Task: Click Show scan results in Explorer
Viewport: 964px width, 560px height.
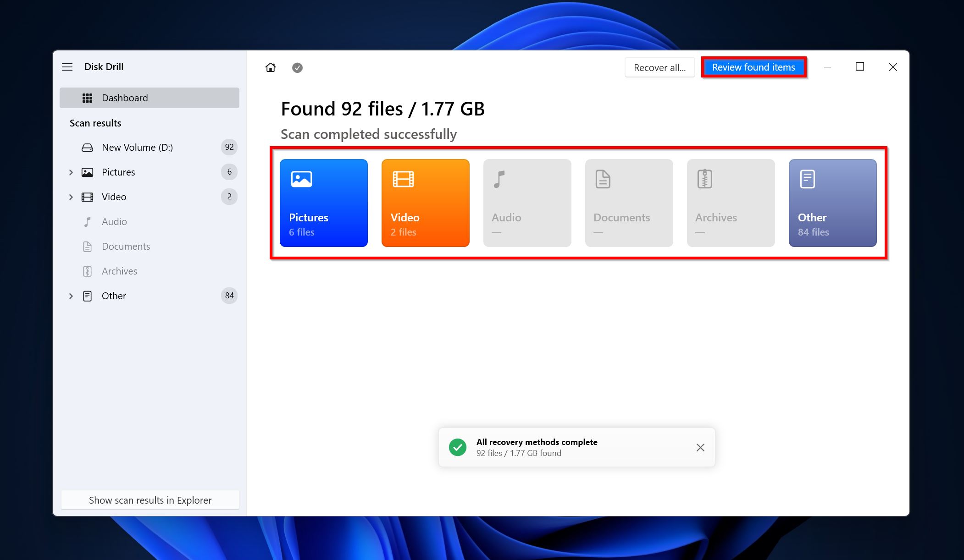Action: click(150, 500)
